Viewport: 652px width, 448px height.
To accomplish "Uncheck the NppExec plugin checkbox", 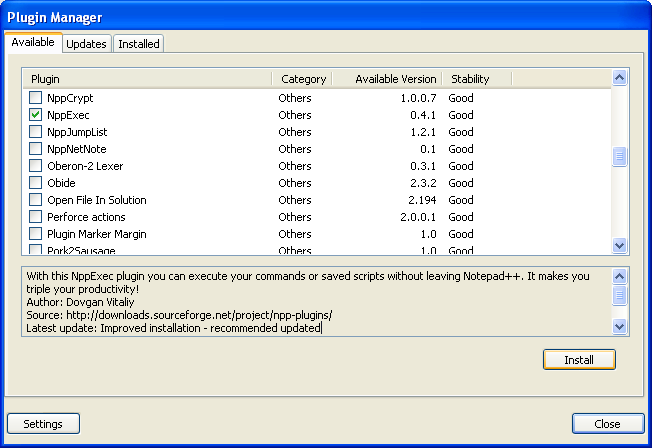I will (x=35, y=115).
